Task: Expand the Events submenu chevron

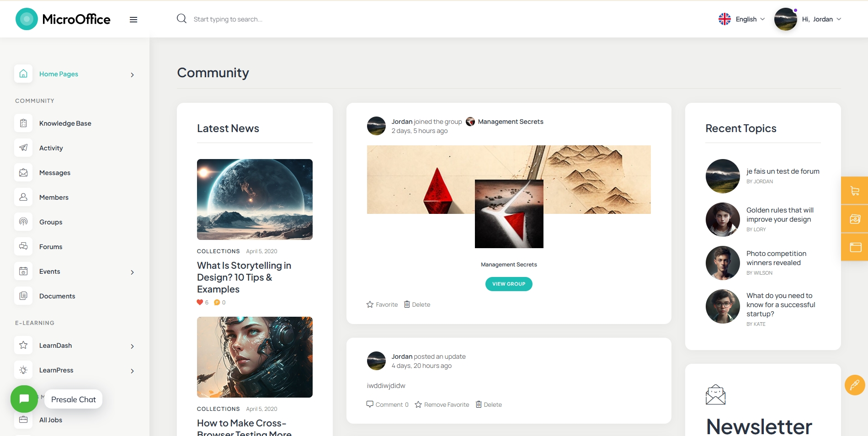Action: tap(133, 272)
